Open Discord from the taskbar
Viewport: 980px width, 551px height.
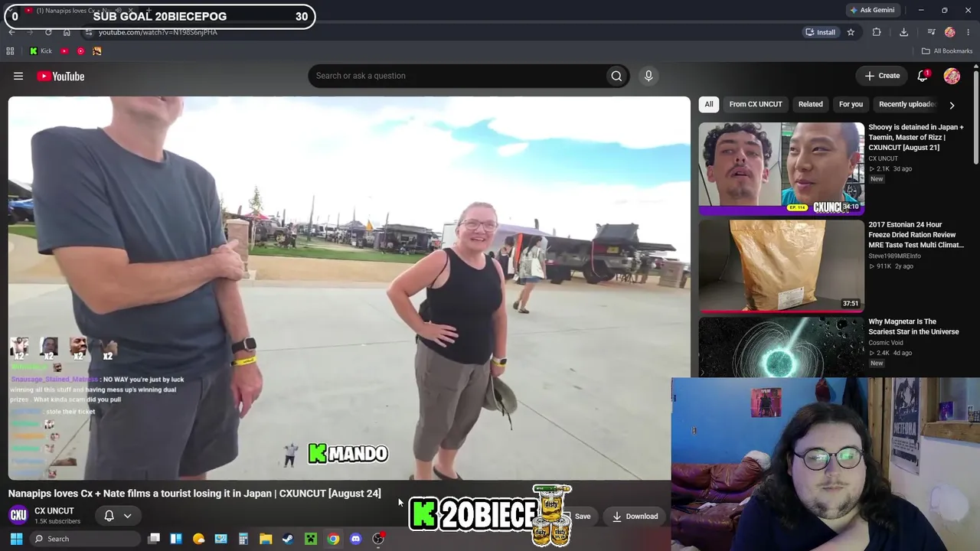[355, 539]
